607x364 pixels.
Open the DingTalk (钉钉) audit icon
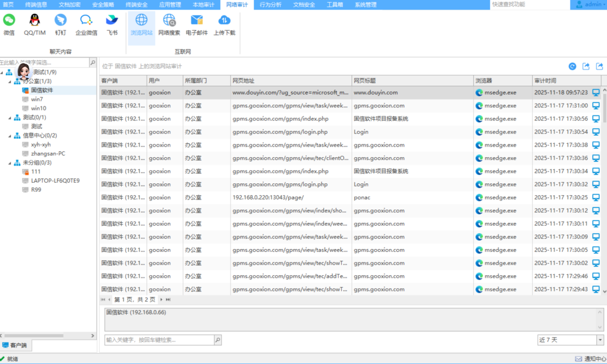60,25
